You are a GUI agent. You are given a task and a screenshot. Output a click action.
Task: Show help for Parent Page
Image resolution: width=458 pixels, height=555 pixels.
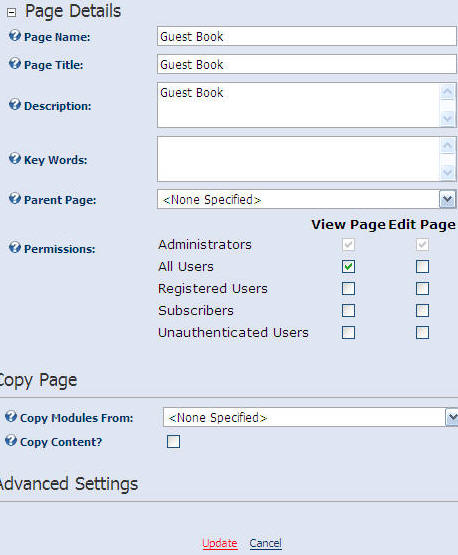point(15,199)
